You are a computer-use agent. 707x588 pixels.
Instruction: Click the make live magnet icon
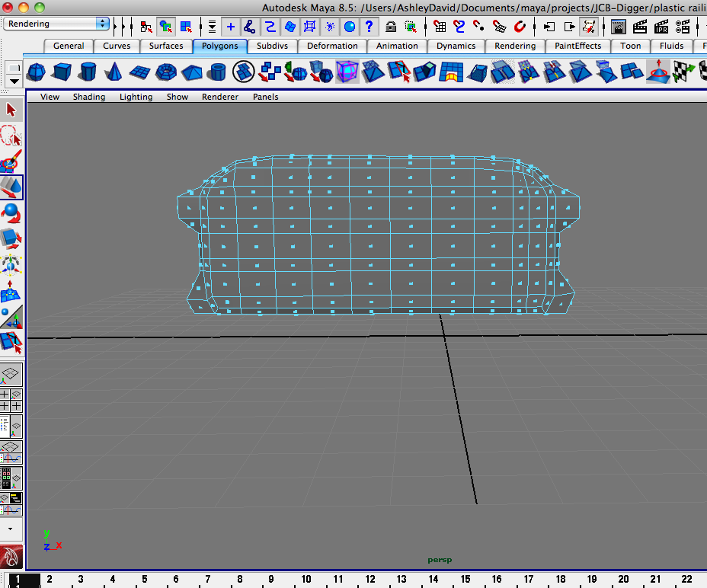pyautogui.click(x=520, y=27)
